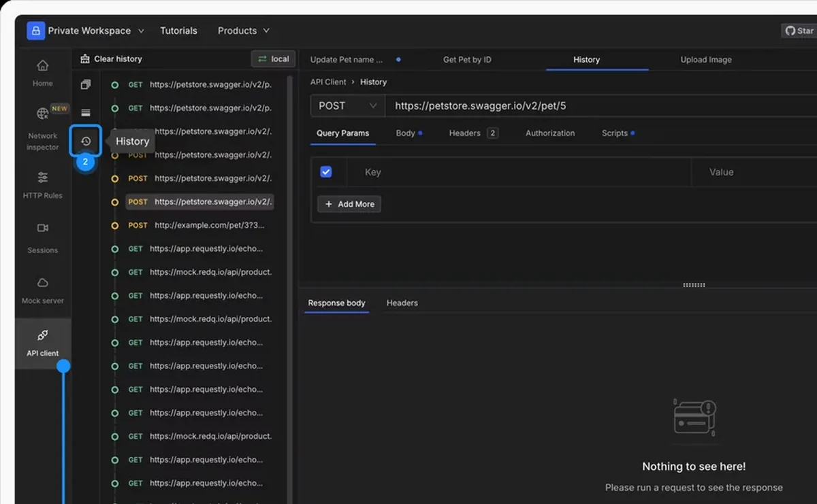Open the POST method dropdown
The height and width of the screenshot is (504, 817).
pos(347,106)
